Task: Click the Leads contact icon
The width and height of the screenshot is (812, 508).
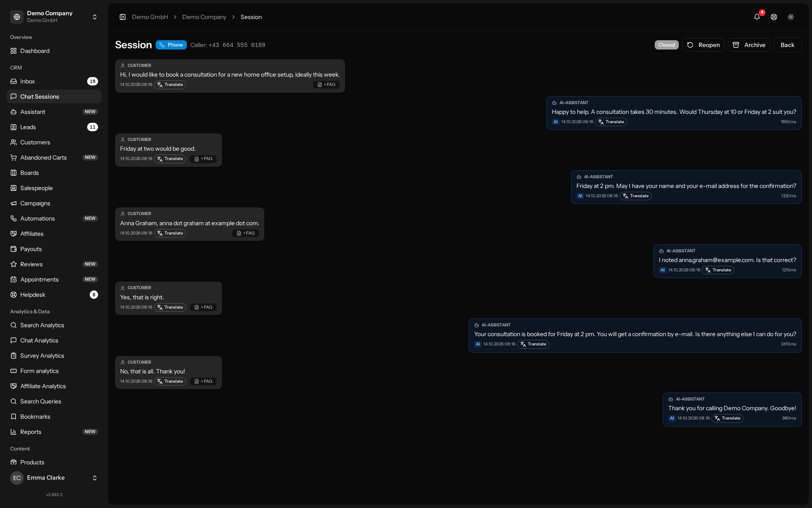Action: coord(14,127)
